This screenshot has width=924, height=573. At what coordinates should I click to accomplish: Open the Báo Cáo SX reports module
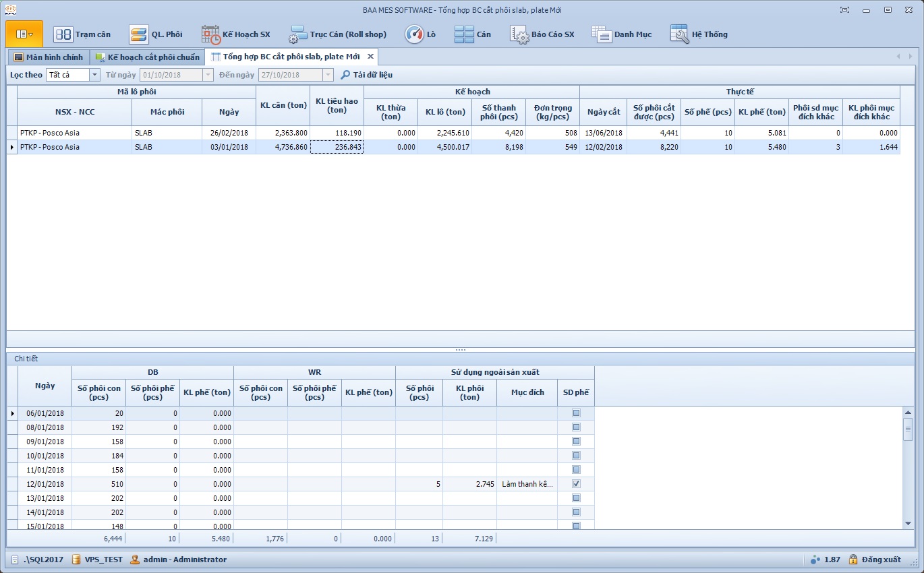coord(542,34)
